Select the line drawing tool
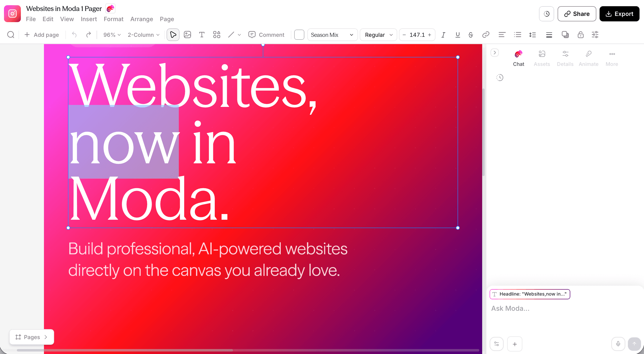Screen dimensions: 644x354 231,35
